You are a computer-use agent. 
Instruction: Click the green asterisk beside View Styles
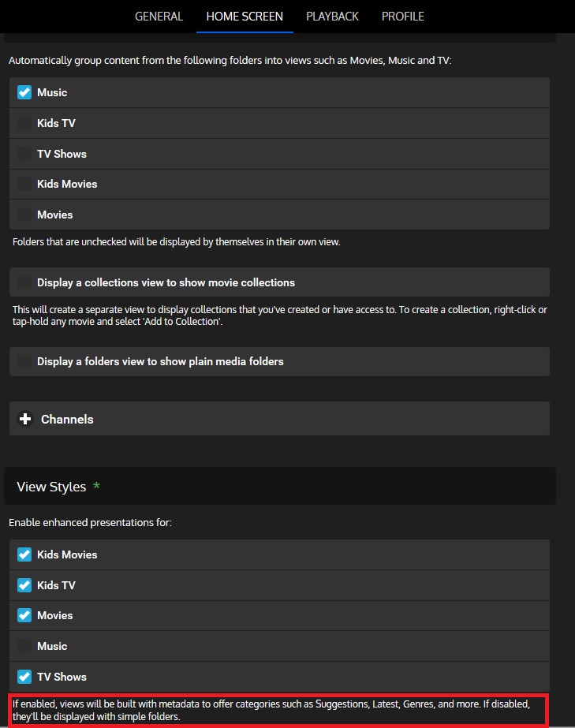pyautogui.click(x=97, y=487)
